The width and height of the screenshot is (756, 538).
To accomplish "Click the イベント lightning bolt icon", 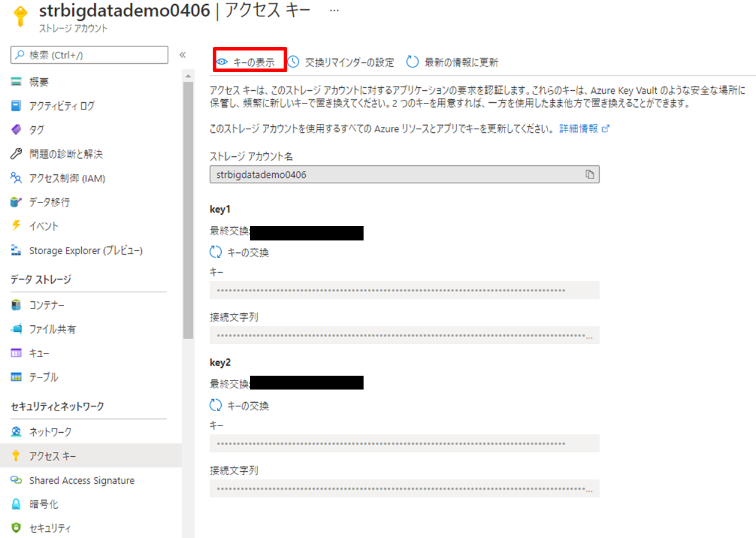I will click(x=16, y=226).
